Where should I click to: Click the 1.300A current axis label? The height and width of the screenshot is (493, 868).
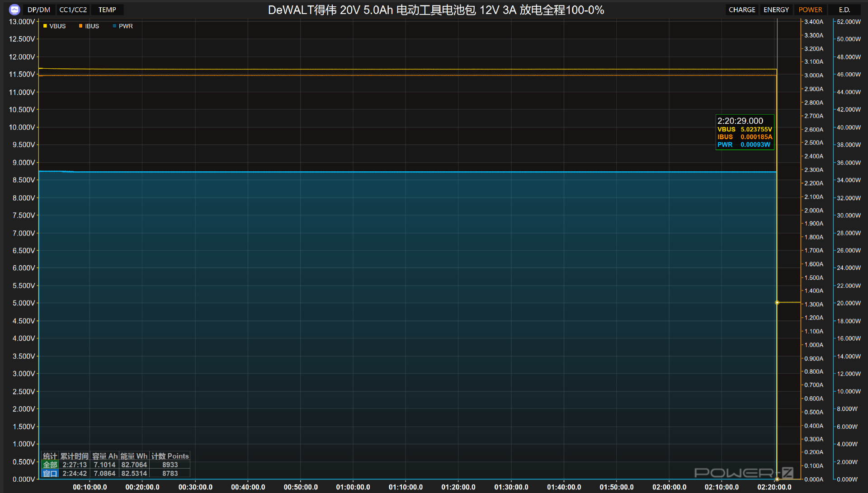click(814, 304)
